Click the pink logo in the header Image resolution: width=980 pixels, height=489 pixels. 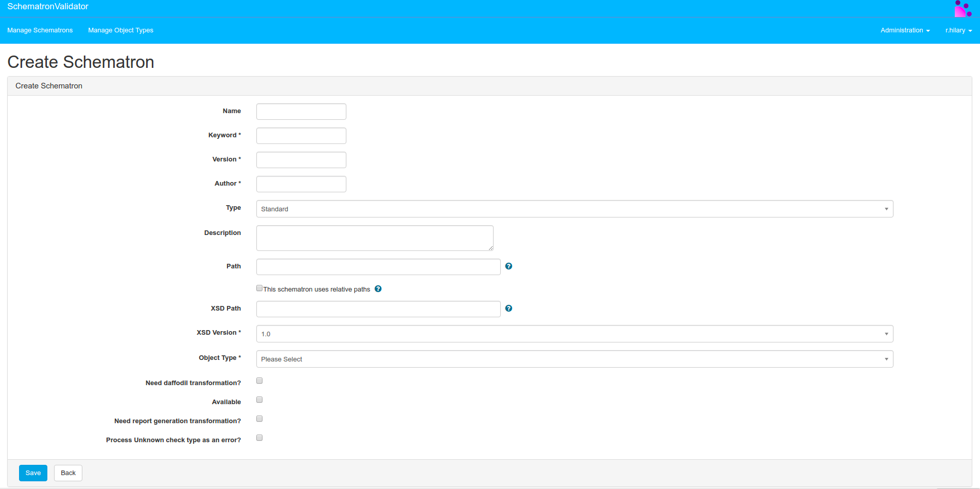point(962,9)
